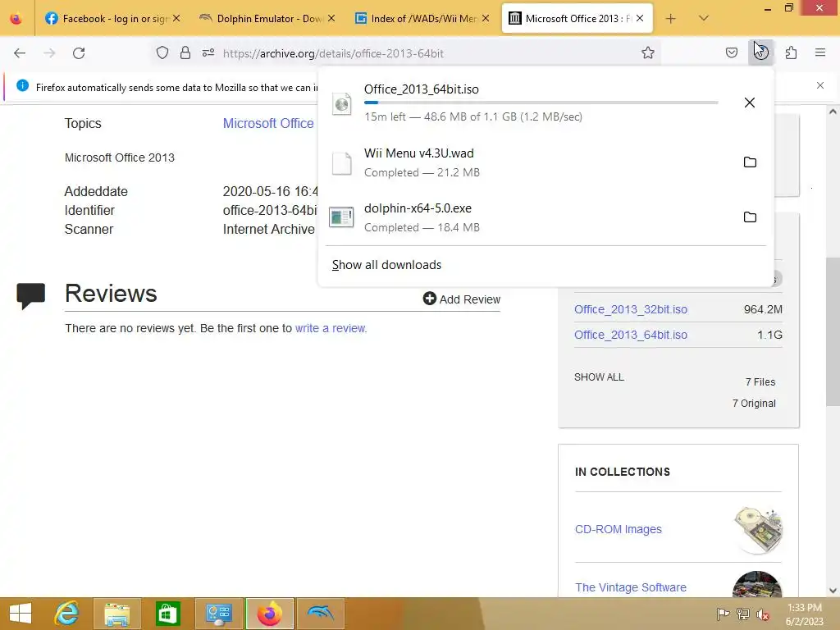Open the Extensions puzzle icon
Viewport: 840px width, 630px height.
(792, 52)
